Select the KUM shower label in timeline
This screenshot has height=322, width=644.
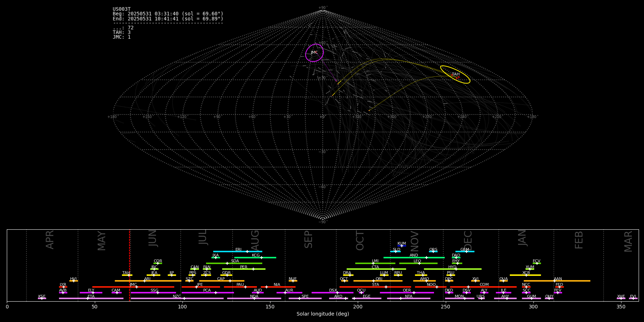402,244
